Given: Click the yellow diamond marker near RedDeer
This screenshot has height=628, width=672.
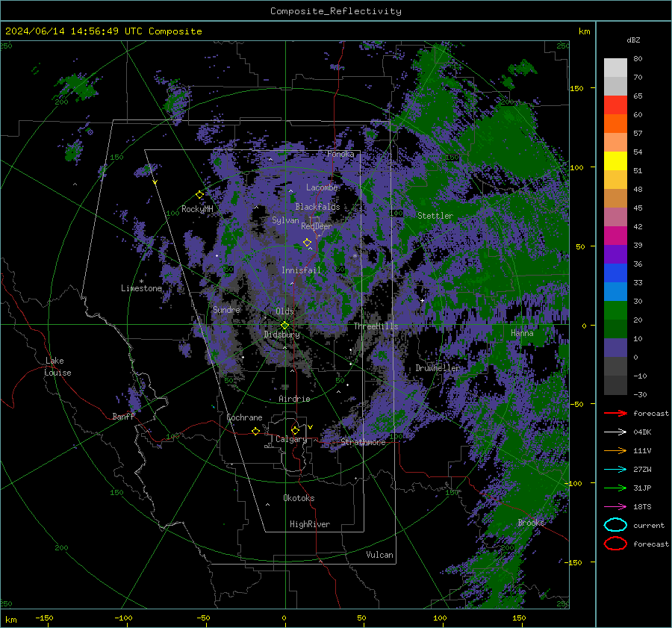Looking at the screenshot, I should (307, 243).
